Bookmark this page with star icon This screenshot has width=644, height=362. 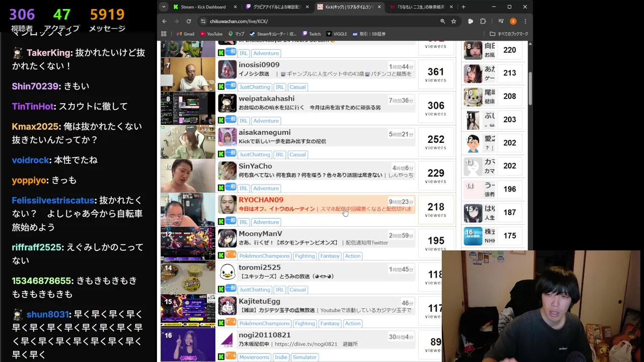click(454, 21)
